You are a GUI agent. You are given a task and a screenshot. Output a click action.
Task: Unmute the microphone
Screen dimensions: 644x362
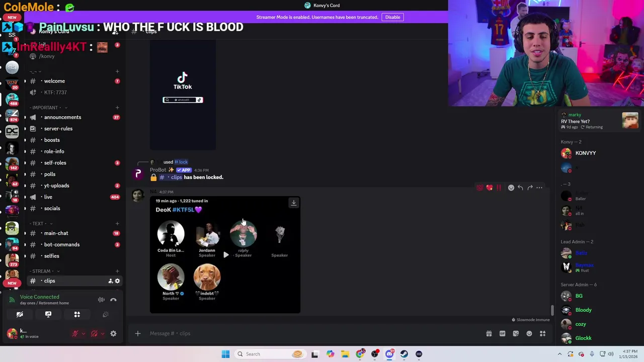point(75,333)
